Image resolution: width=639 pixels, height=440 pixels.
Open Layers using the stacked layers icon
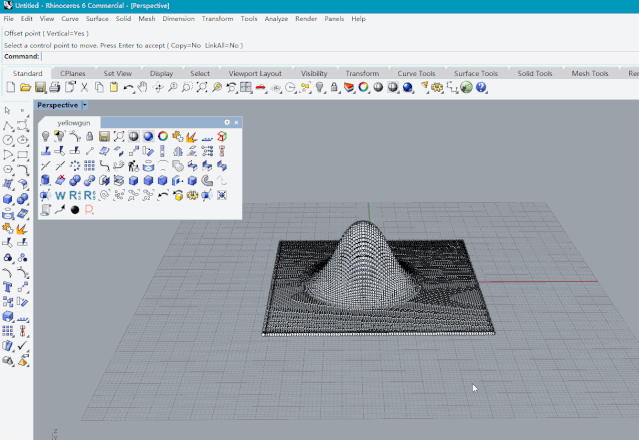349,87
